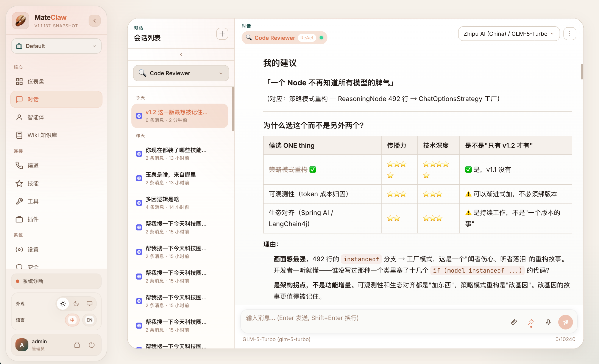
Task: Open the Zhipu AI / GLM-5-Turbo model selector
Action: tap(509, 34)
